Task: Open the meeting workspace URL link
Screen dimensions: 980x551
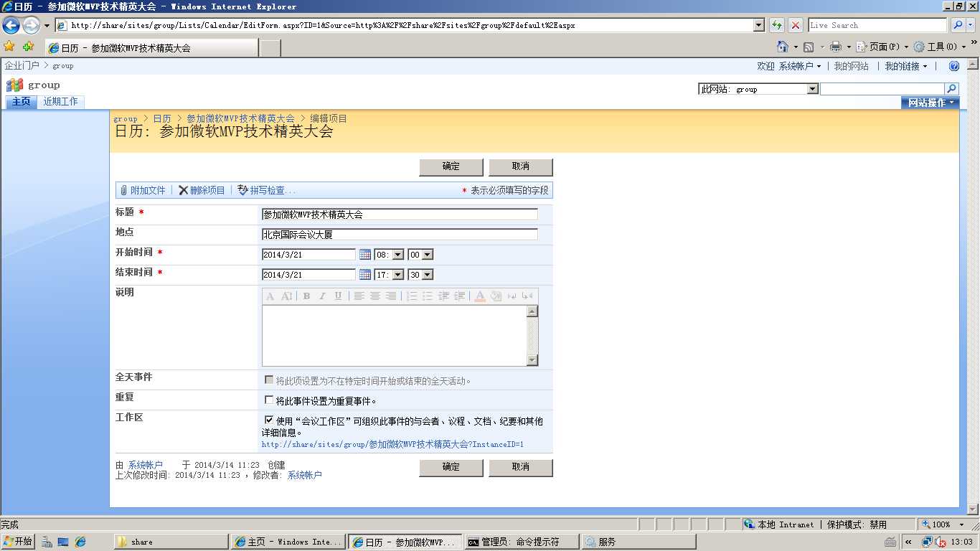Action: click(x=392, y=444)
